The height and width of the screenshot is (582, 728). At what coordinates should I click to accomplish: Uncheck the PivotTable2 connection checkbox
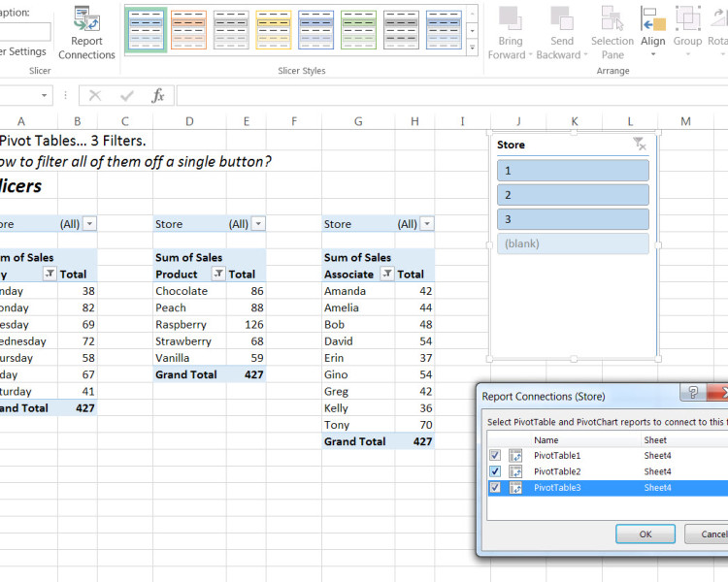tap(496, 471)
